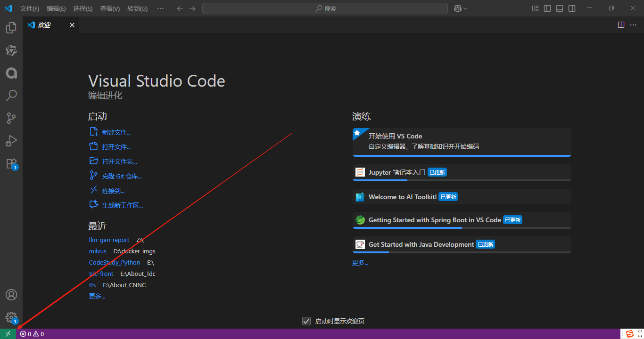Click the 搜索 command center box
644x339 pixels.
point(325,8)
